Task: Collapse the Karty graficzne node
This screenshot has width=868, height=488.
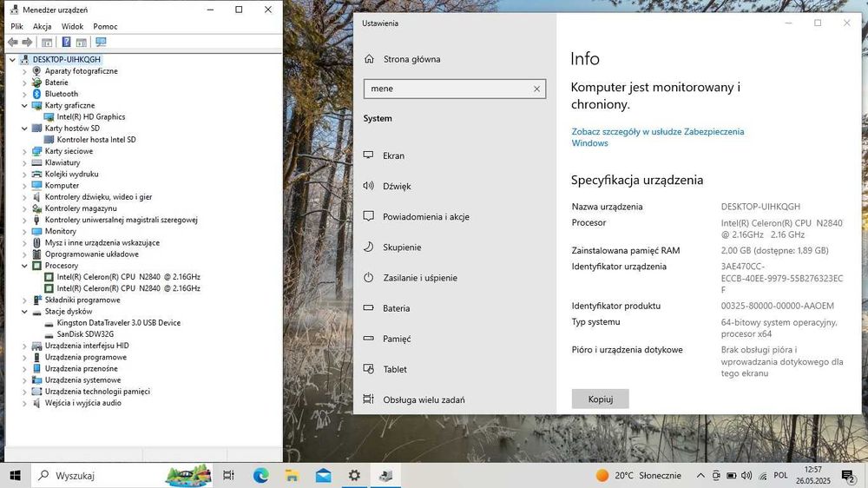Action: [x=24, y=106]
